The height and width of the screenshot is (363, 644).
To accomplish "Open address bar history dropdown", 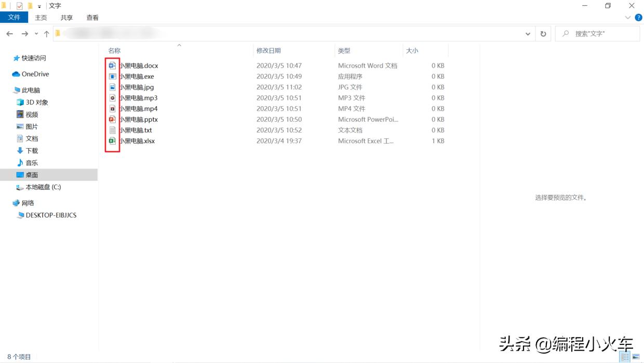I will pyautogui.click(x=528, y=34).
